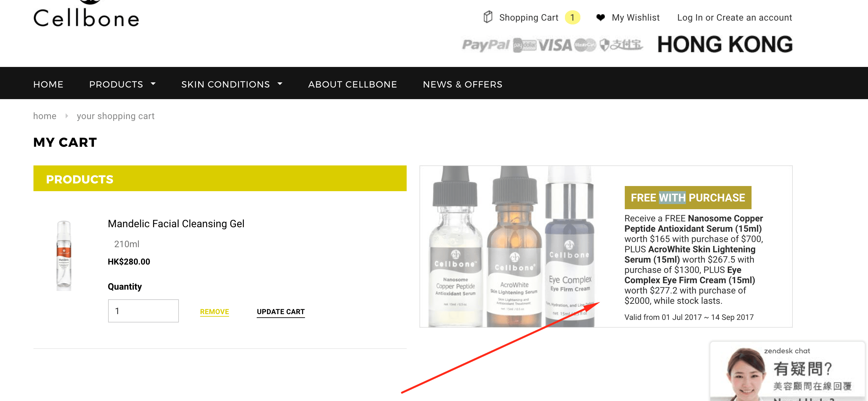The image size is (868, 401).
Task: Click the yellow cart count badge
Action: point(572,17)
